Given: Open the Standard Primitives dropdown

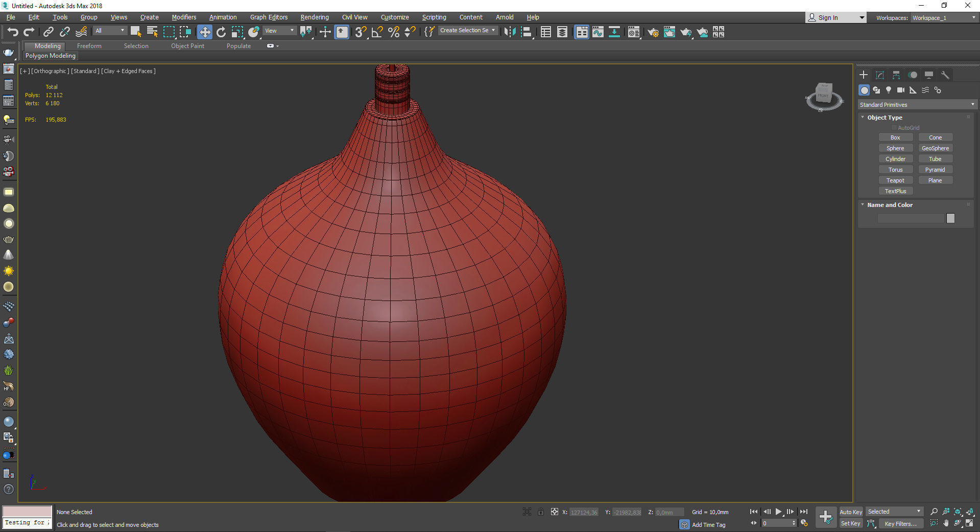Looking at the screenshot, I should pos(918,105).
